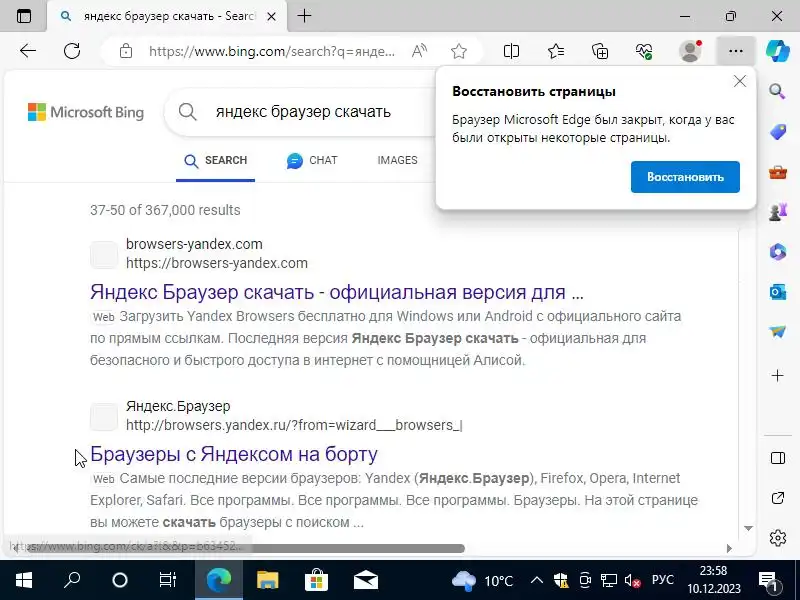Open the notification center icon
Image resolution: width=800 pixels, height=600 pixels.
(x=768, y=580)
